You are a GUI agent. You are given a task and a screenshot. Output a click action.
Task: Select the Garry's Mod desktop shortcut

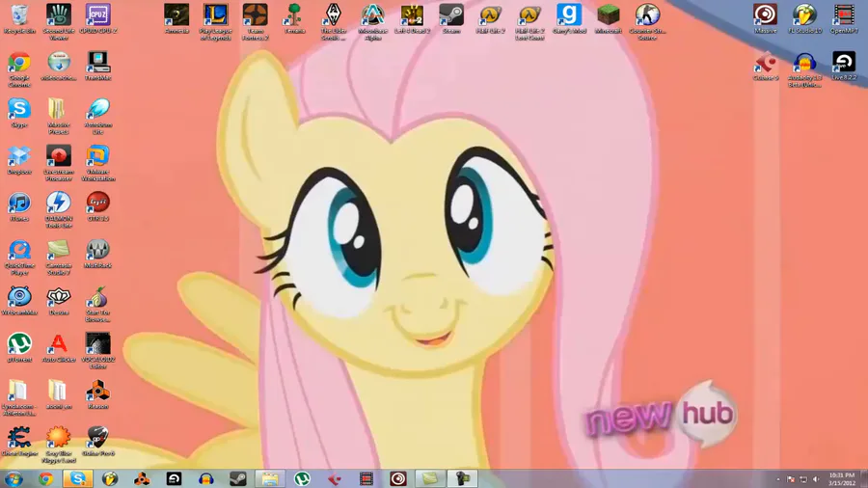569,19
